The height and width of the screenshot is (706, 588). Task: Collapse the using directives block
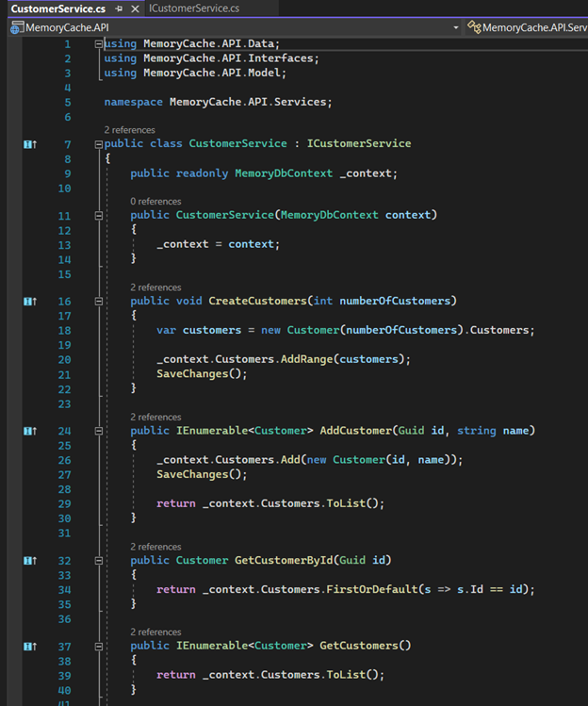[99, 44]
